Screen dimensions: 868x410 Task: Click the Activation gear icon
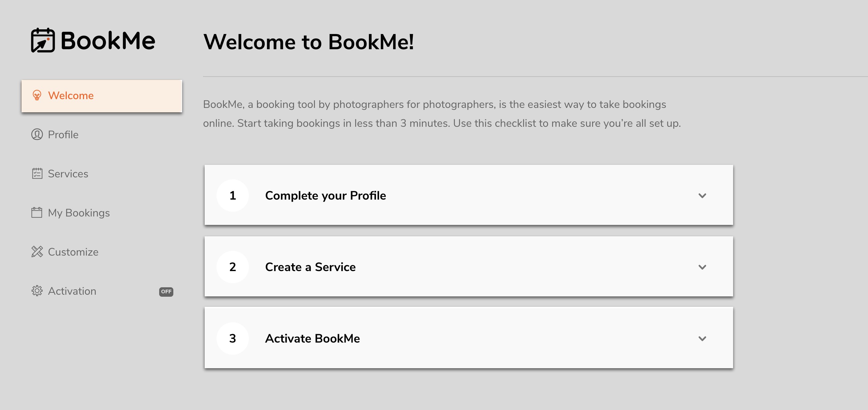[37, 291]
